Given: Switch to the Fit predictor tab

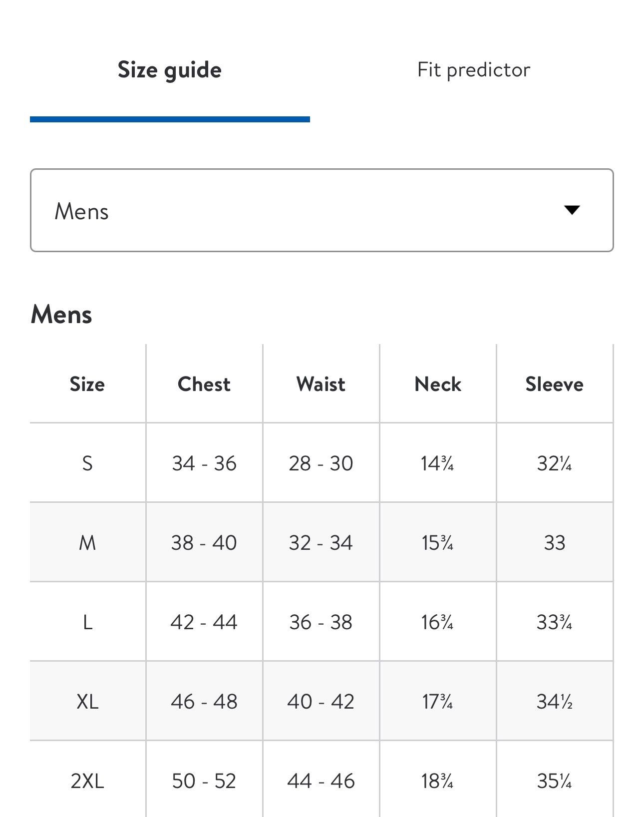Looking at the screenshot, I should [x=473, y=70].
